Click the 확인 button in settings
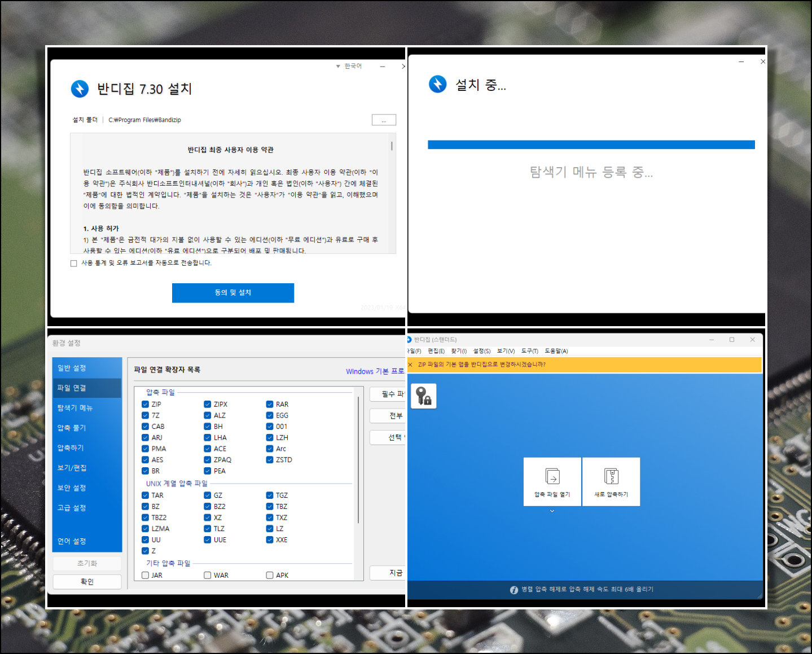The width and height of the screenshot is (812, 654). point(87,582)
